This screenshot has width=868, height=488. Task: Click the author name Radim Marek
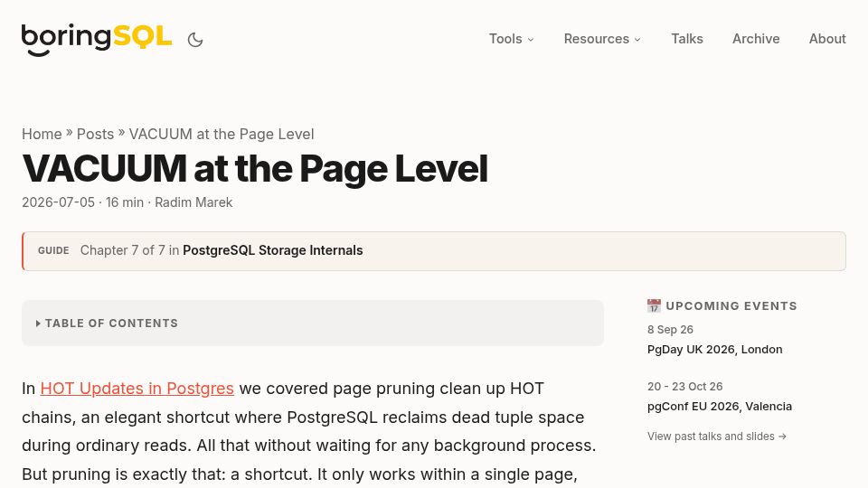[x=193, y=202]
